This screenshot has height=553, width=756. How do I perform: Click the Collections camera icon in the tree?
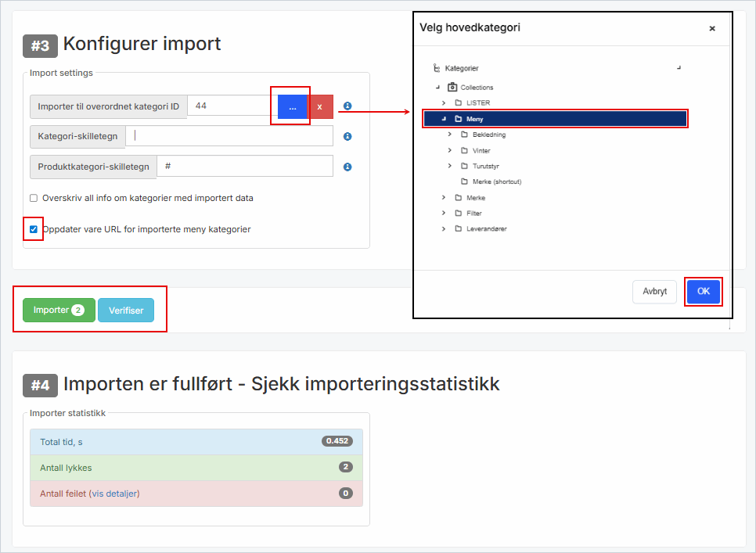click(451, 86)
